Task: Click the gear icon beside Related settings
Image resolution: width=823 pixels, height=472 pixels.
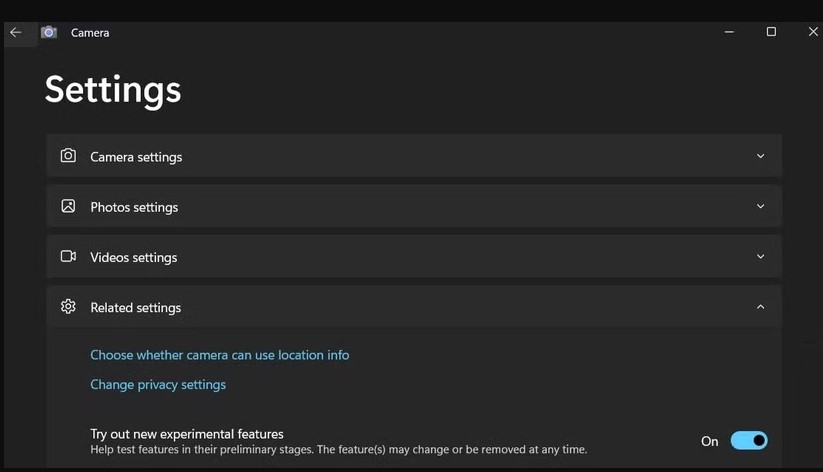Action: point(68,307)
